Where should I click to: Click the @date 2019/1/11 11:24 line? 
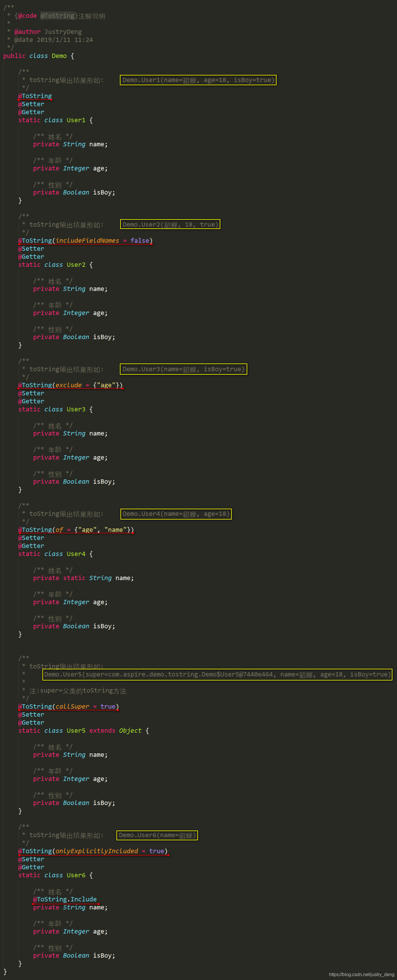click(x=54, y=40)
